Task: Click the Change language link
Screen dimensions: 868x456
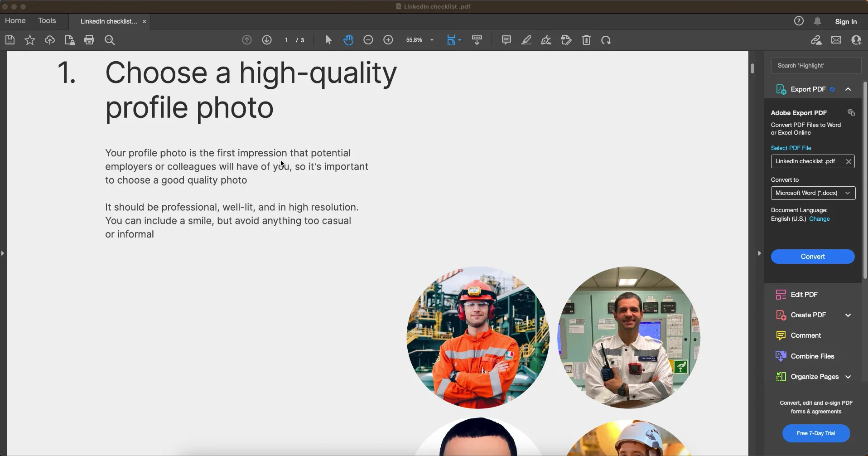Action: click(820, 219)
